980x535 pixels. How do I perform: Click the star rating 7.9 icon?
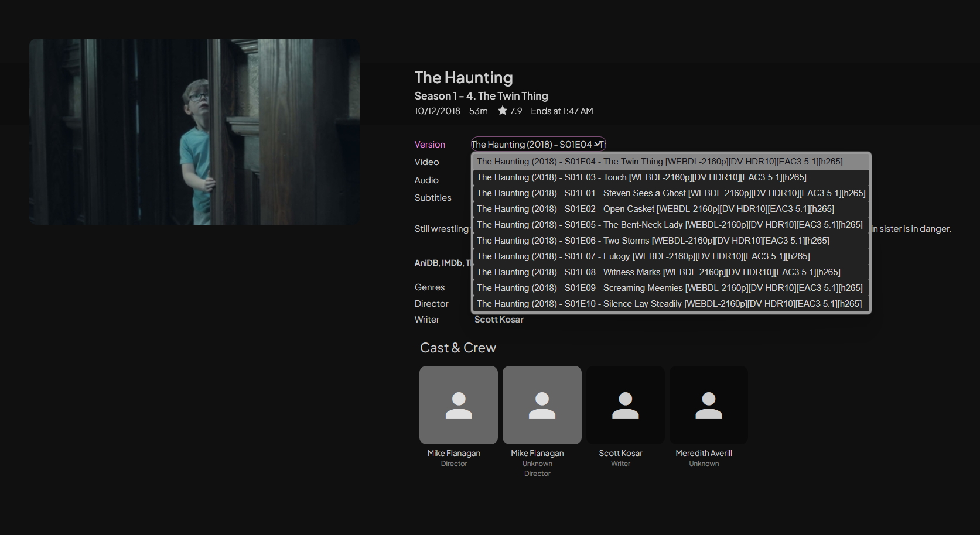503,111
